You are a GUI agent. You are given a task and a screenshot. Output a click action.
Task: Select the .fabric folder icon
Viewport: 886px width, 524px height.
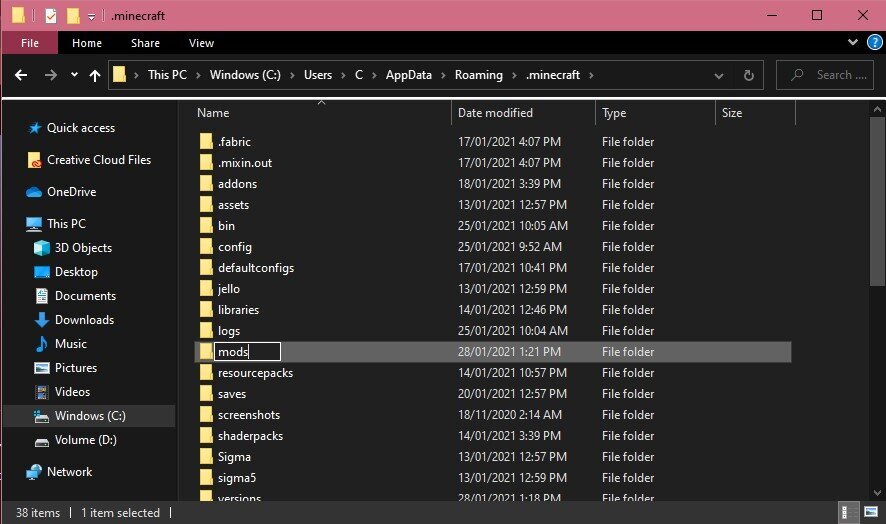coord(206,141)
